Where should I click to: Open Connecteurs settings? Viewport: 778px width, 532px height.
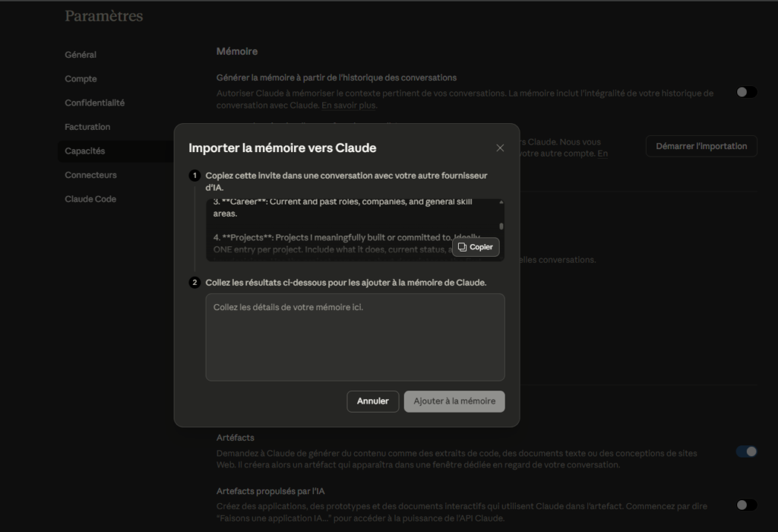coord(90,175)
